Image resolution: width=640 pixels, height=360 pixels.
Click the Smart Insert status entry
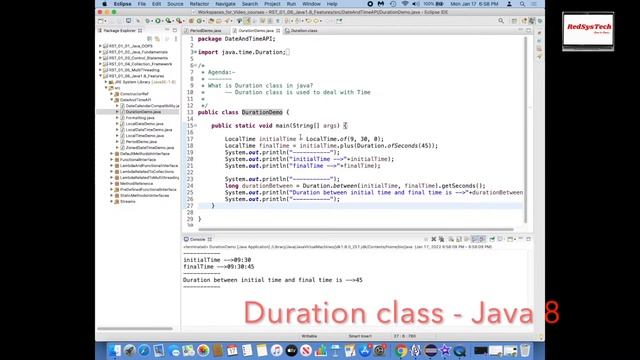pos(360,336)
